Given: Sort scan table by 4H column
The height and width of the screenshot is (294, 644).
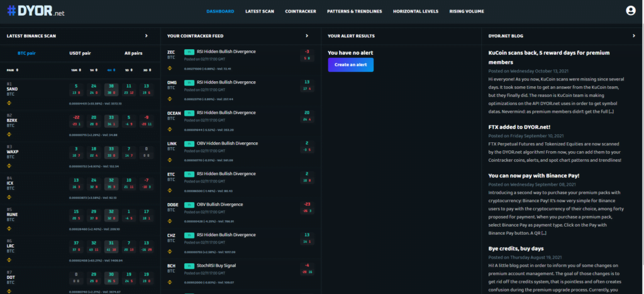Looking at the screenshot, I should click(x=111, y=71).
